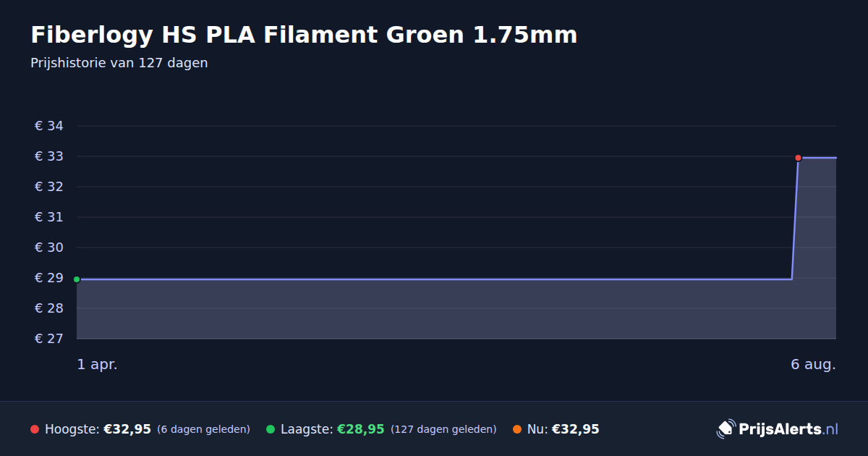Click the lowest price value €28,95

361,429
